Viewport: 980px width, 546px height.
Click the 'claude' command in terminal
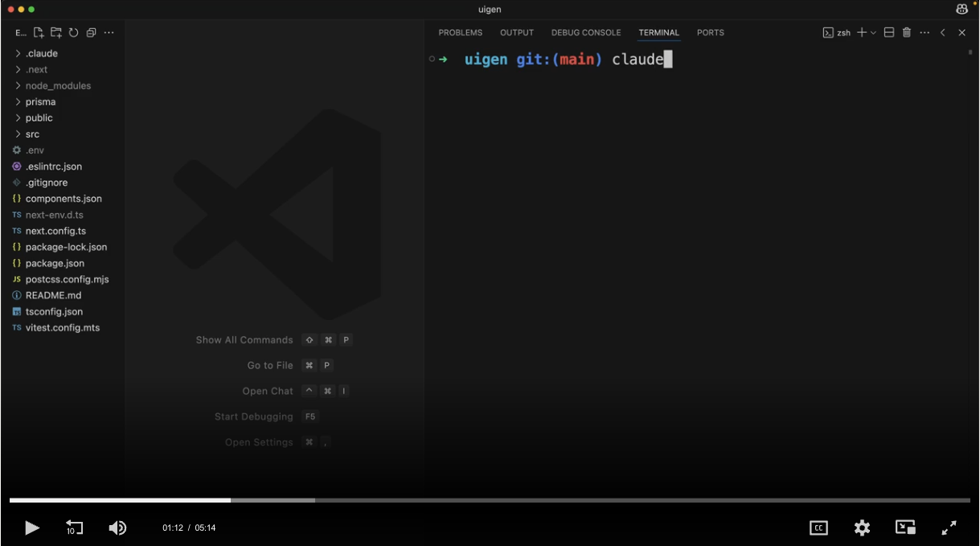(x=638, y=59)
